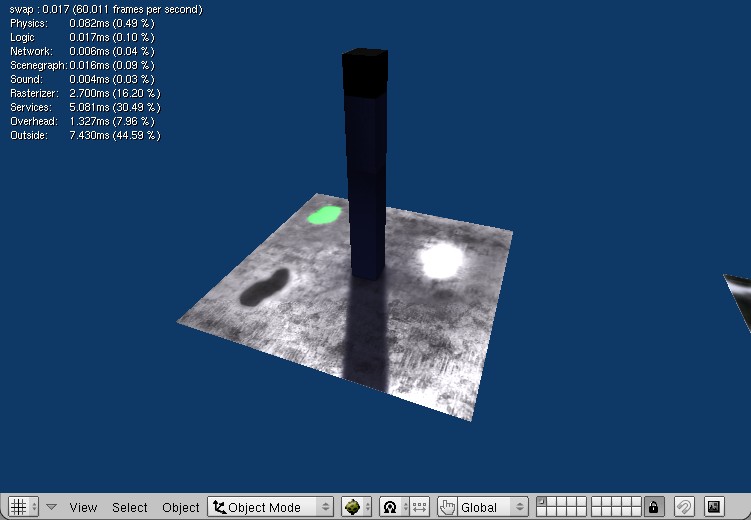Toggle move object centers only button
The image size is (751, 520).
(x=419, y=507)
